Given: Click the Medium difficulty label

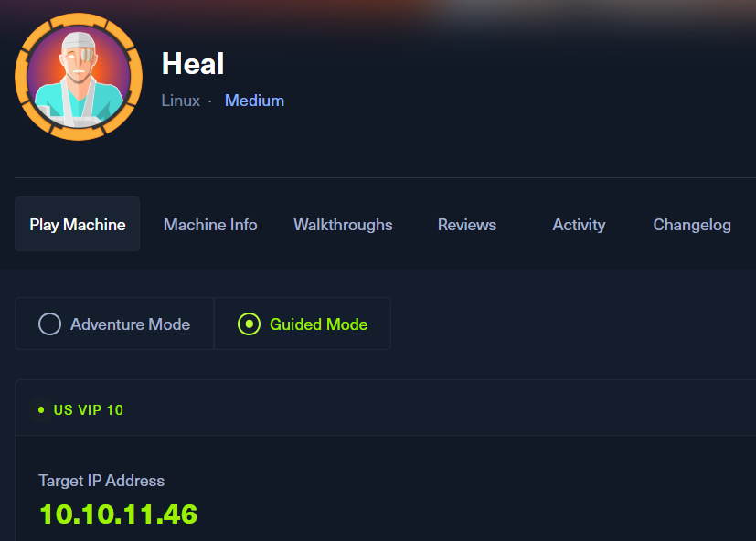Looking at the screenshot, I should [254, 101].
